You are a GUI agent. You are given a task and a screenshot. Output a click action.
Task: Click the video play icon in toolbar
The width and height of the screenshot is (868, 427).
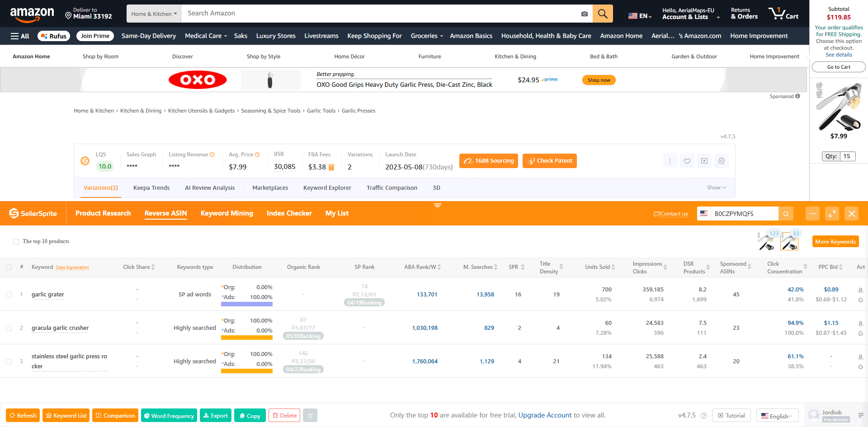tap(704, 161)
